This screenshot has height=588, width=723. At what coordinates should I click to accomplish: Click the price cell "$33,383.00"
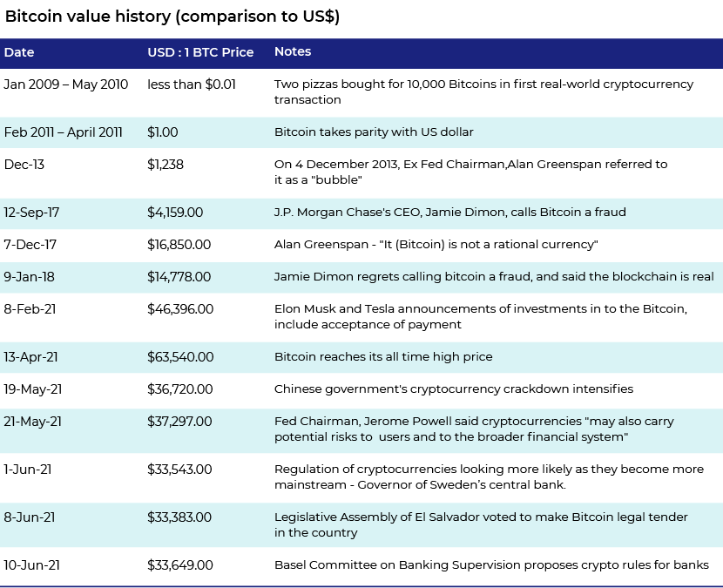click(179, 518)
